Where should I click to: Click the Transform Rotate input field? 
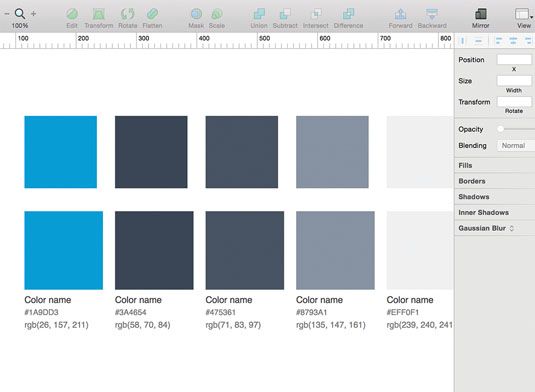tap(514, 101)
